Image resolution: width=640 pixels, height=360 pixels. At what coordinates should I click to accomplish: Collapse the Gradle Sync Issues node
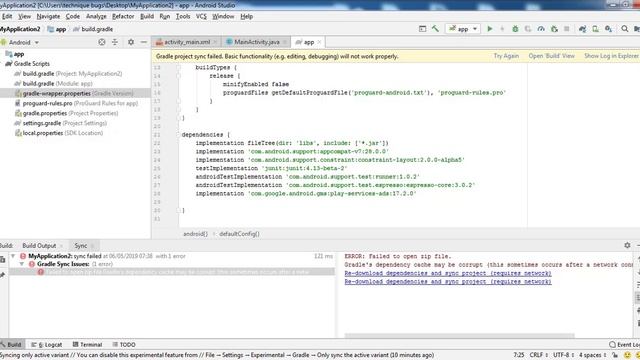[22, 264]
